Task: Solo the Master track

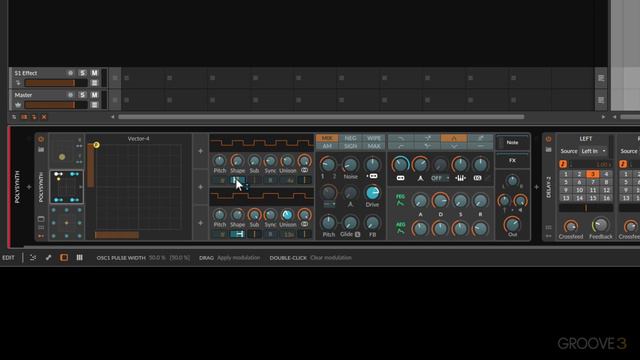Action: [x=82, y=95]
